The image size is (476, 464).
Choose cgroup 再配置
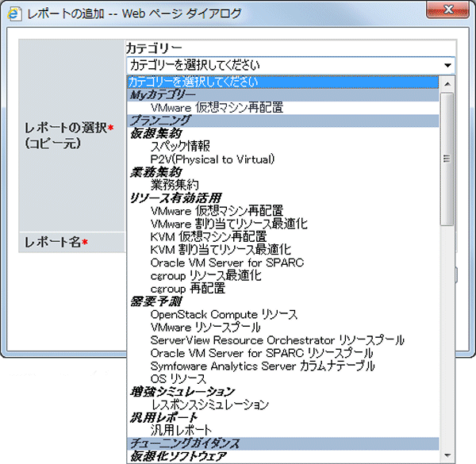click(x=188, y=289)
